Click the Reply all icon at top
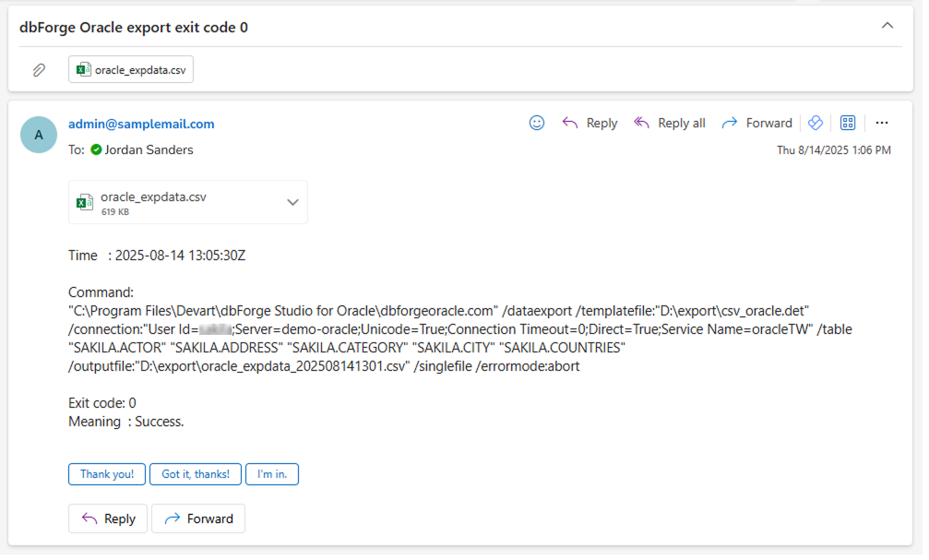 click(x=642, y=123)
